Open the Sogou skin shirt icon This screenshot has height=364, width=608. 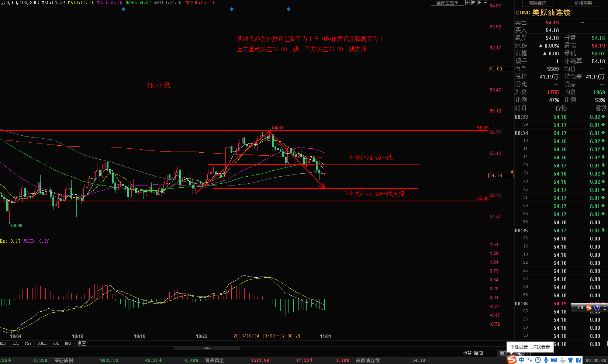pyautogui.click(x=570, y=360)
